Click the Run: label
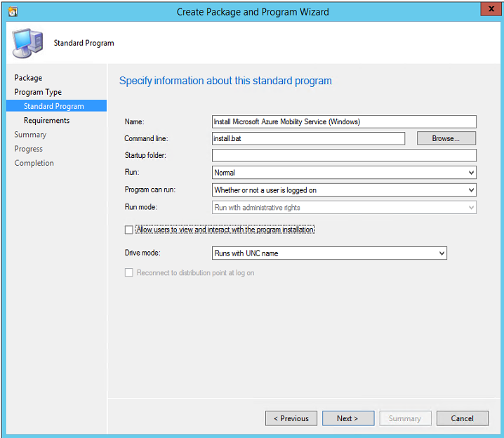Screen dimensions: 504x438 tap(132, 172)
